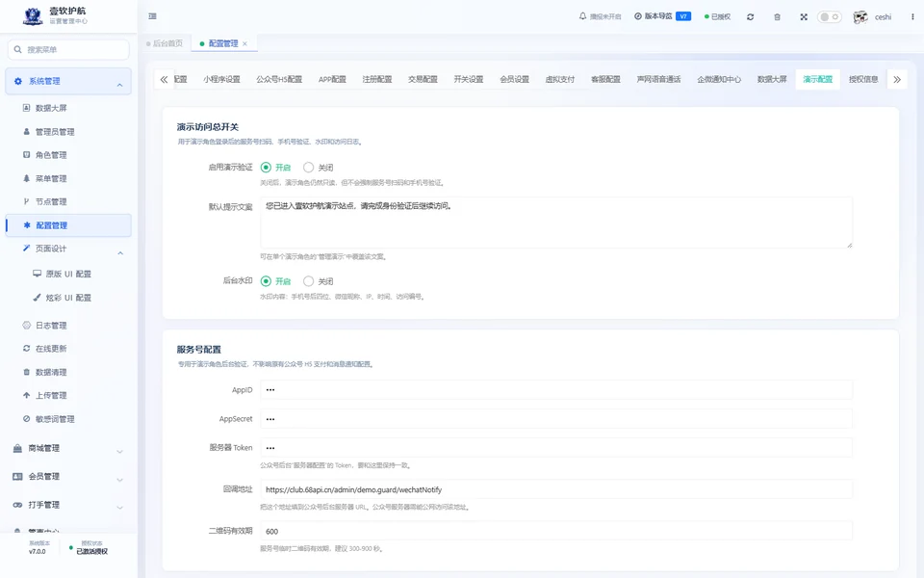Click the 在线更新 sync icon

pos(26,349)
